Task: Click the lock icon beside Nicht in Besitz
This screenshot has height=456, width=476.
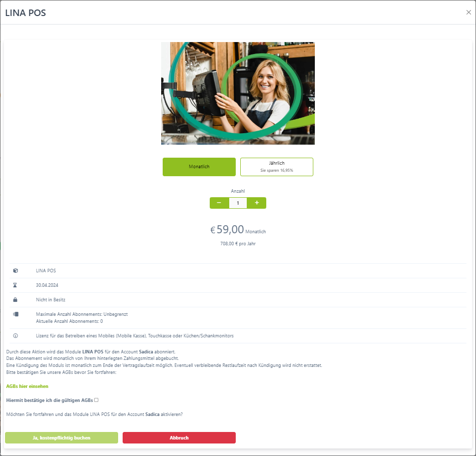Action: click(x=15, y=300)
